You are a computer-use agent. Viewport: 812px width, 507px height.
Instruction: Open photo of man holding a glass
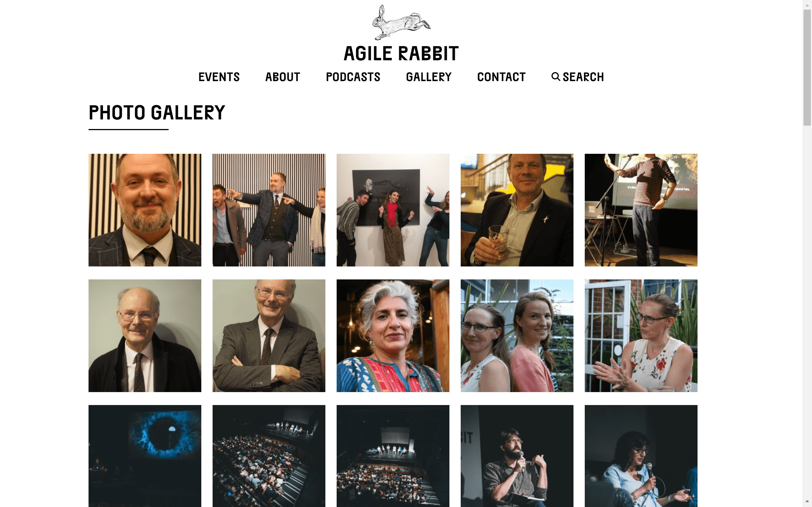click(517, 210)
